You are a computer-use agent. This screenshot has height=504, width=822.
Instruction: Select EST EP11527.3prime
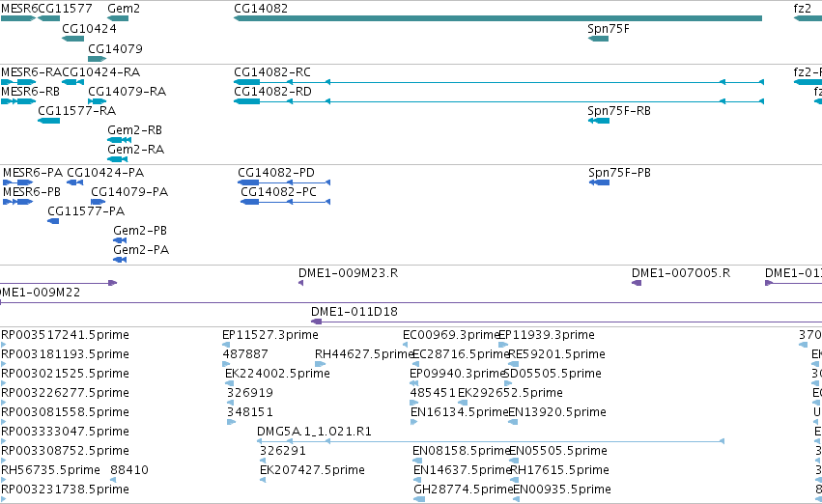pyautogui.click(x=270, y=335)
